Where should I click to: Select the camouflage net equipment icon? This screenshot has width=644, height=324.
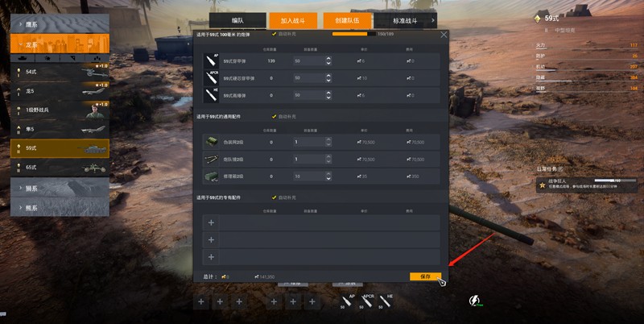click(212, 142)
